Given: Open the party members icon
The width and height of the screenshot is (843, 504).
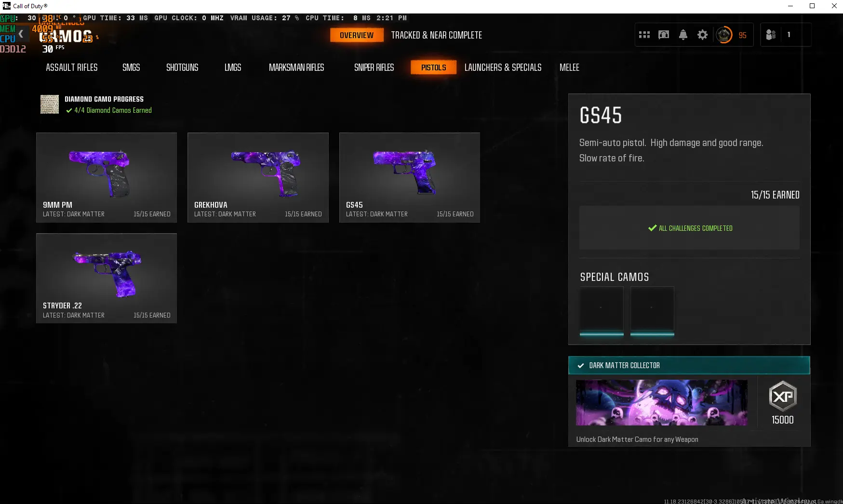Looking at the screenshot, I should tap(771, 35).
